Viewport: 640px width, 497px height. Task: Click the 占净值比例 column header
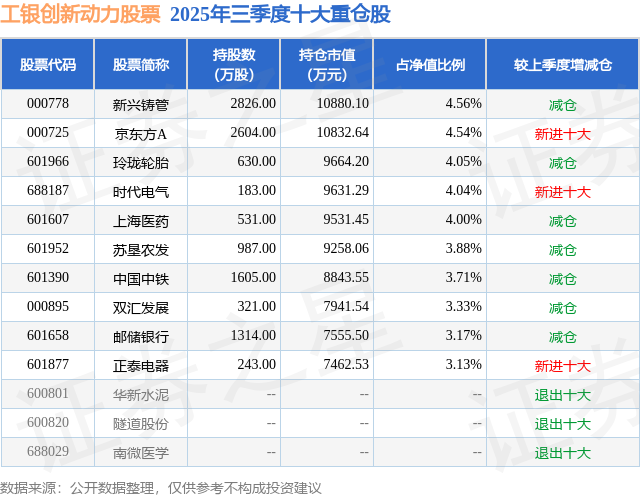click(x=430, y=64)
